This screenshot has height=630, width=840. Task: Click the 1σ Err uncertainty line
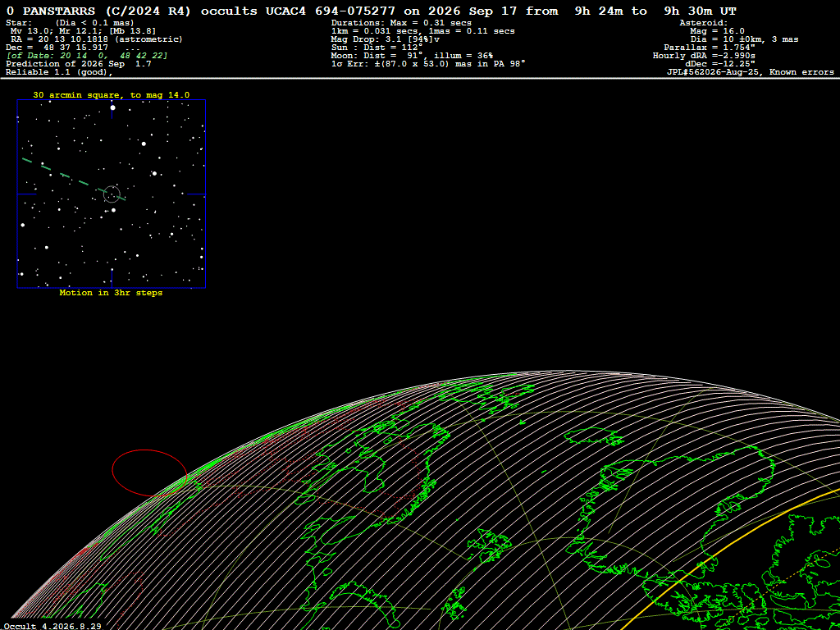[x=428, y=64]
